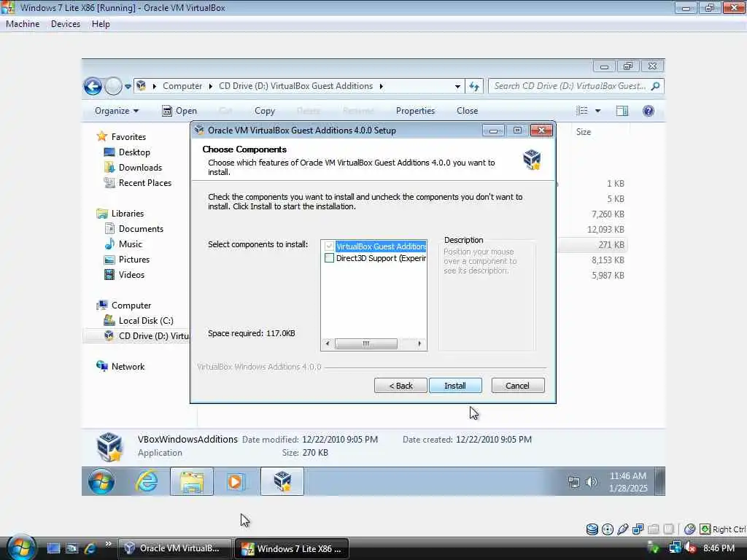Screen dimensions: 747x560
Task: Click the search magnifier icon
Action: point(656,86)
